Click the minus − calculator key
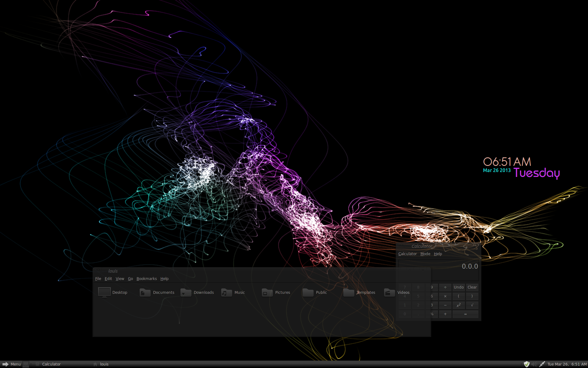The height and width of the screenshot is (368, 588). coord(445,305)
